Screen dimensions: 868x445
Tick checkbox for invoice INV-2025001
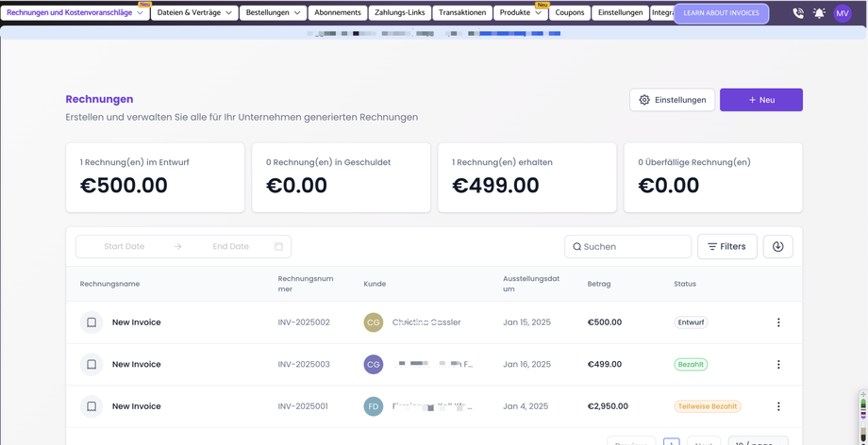coord(92,406)
